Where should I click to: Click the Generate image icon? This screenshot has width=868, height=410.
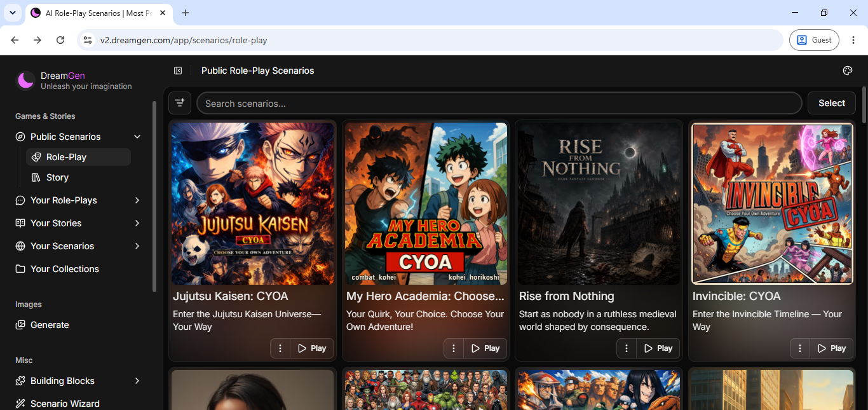click(x=20, y=325)
